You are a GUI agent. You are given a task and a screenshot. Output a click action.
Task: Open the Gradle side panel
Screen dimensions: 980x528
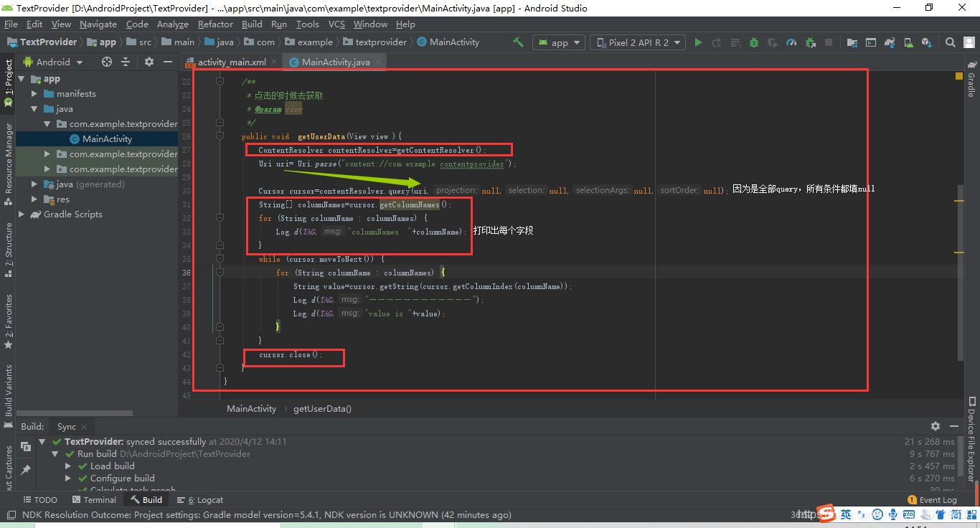click(x=971, y=80)
